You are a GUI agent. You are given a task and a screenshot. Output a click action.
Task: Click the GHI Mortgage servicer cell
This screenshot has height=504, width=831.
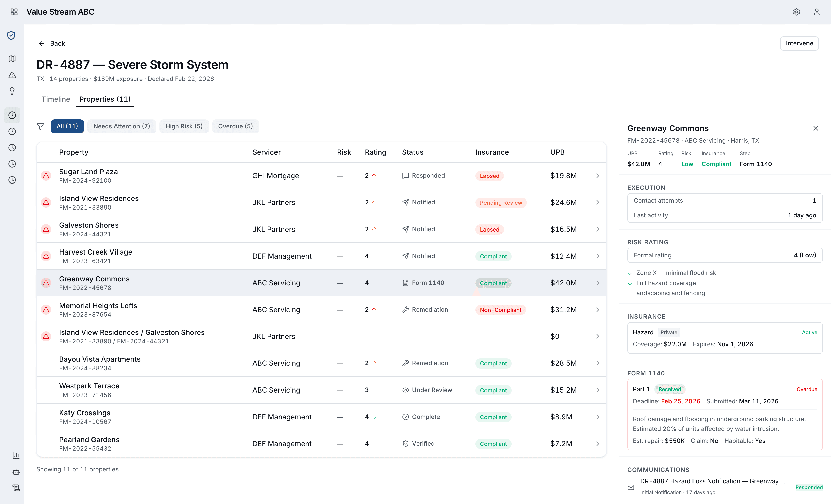pos(275,176)
